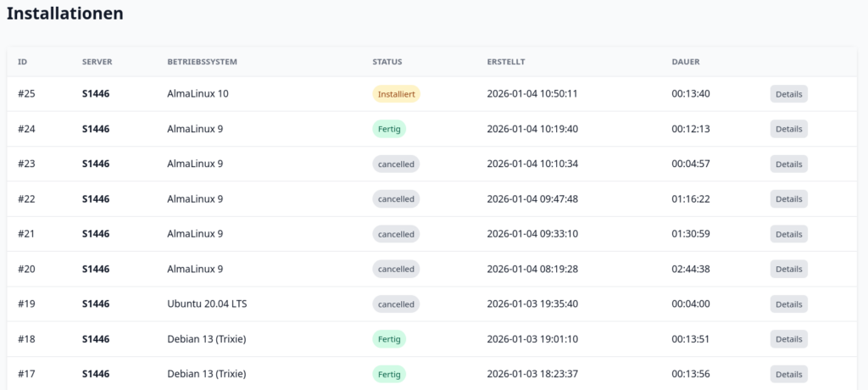Click the ID #19 cell
Screen dimensions: 868x390
pos(25,304)
